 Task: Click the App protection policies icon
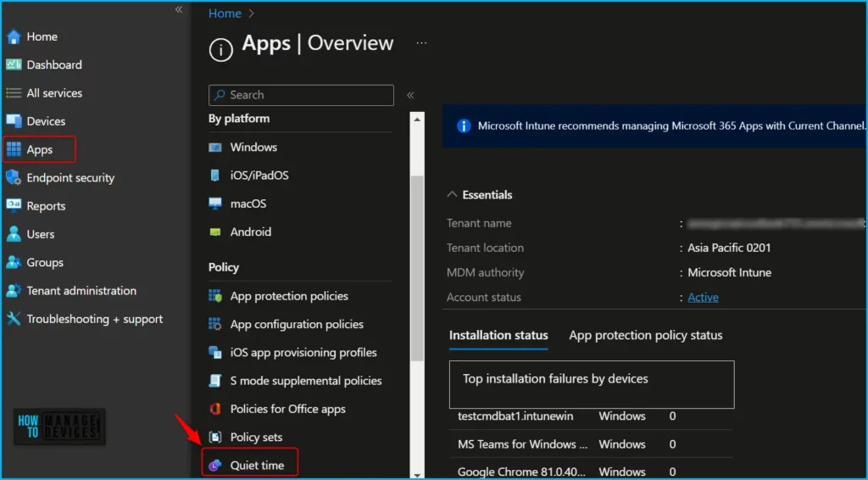215,296
